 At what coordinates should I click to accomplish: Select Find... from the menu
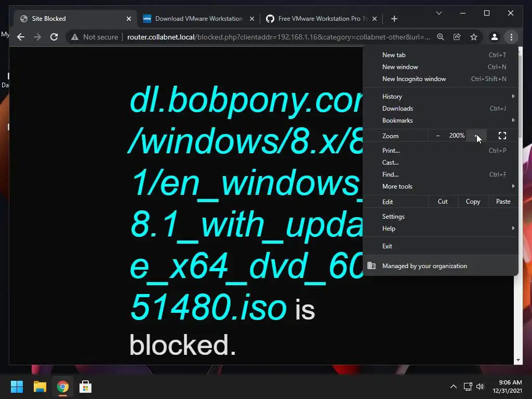click(441, 175)
